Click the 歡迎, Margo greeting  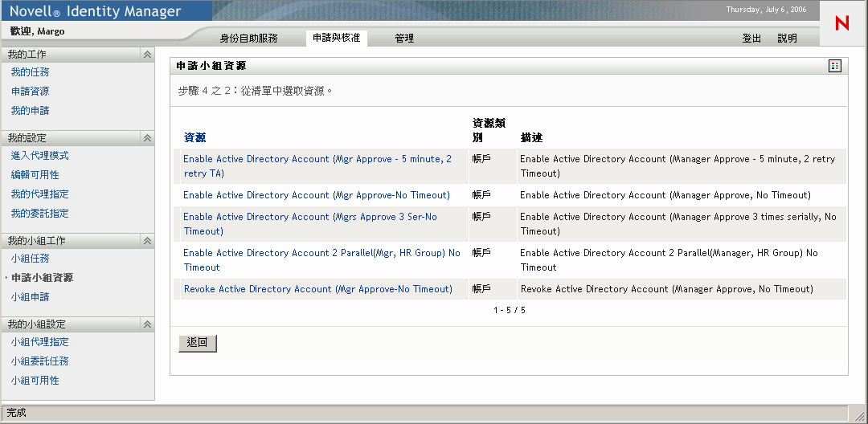point(37,31)
